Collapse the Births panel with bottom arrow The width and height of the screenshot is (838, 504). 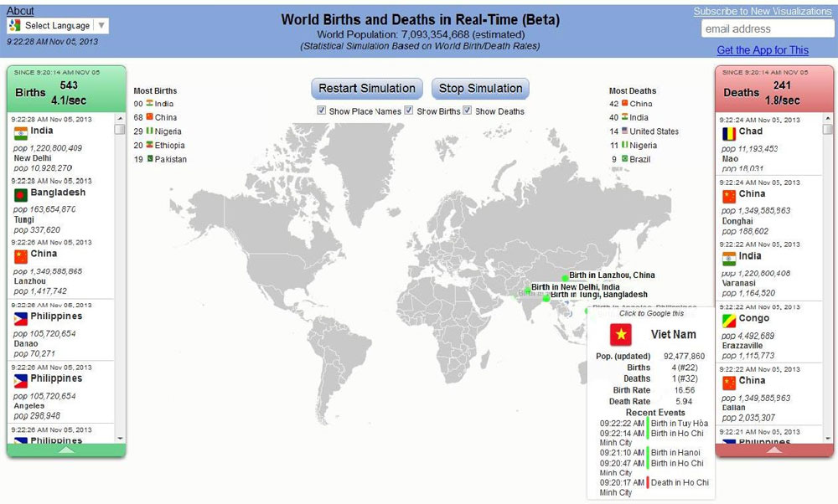[x=66, y=450]
